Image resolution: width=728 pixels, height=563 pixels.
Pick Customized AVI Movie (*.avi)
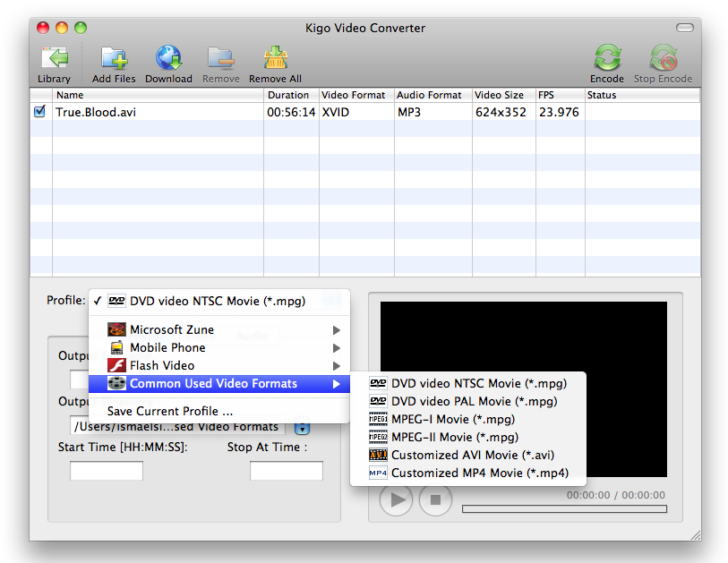pyautogui.click(x=468, y=455)
